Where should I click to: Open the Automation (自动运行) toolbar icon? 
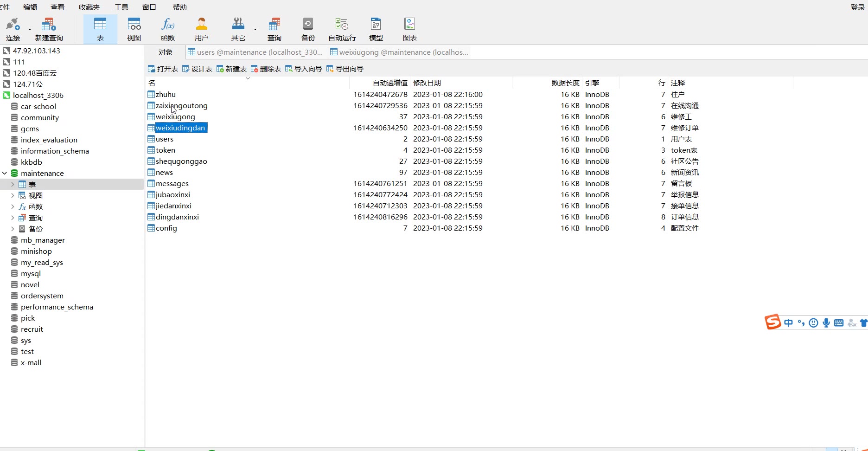(x=342, y=29)
